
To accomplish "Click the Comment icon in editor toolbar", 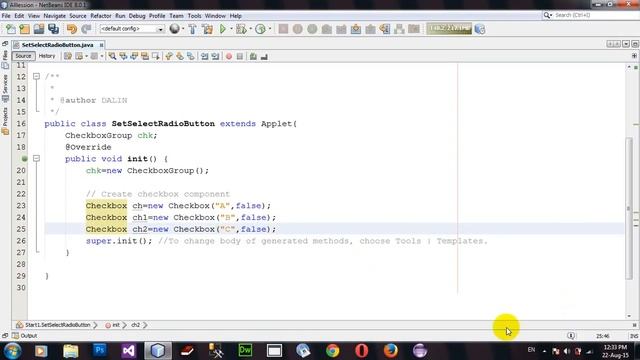I will pos(253,56).
